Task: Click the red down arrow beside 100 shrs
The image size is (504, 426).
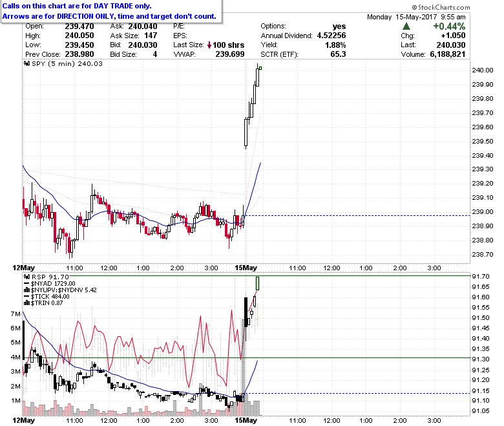Action: point(209,45)
